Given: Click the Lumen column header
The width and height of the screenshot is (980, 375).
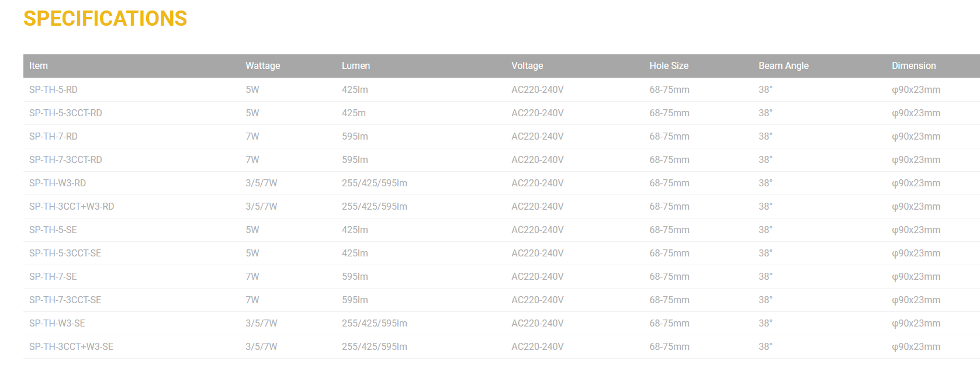Looking at the screenshot, I should [355, 66].
